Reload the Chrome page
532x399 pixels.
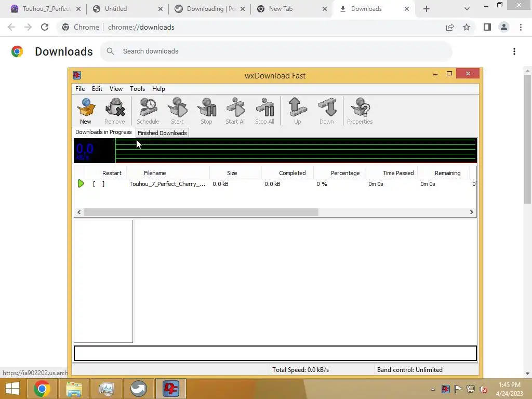pos(45,27)
